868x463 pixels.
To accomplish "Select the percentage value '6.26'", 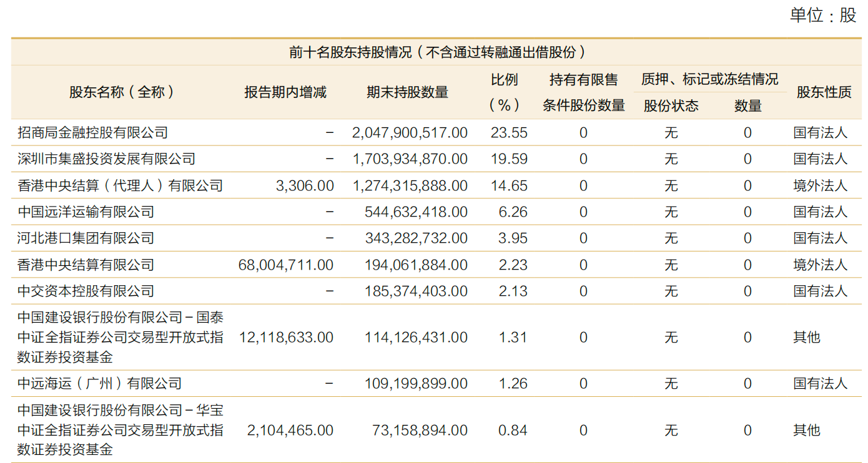I will tap(513, 212).
